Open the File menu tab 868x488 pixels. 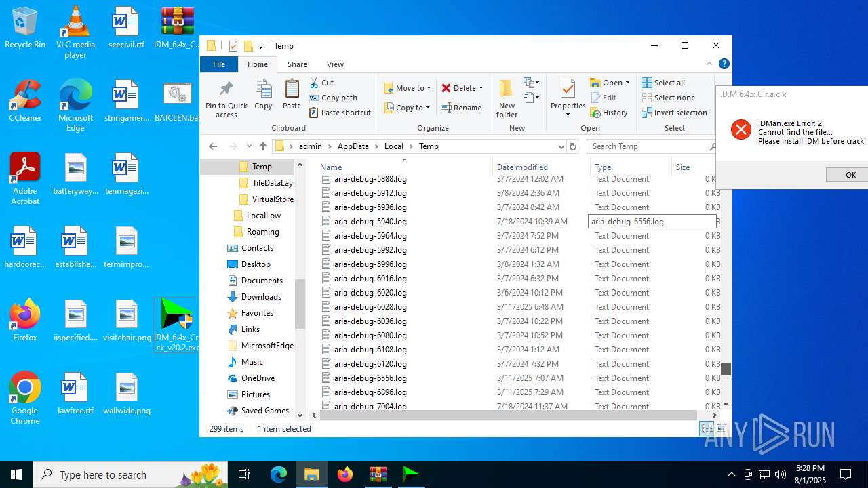[x=219, y=64]
